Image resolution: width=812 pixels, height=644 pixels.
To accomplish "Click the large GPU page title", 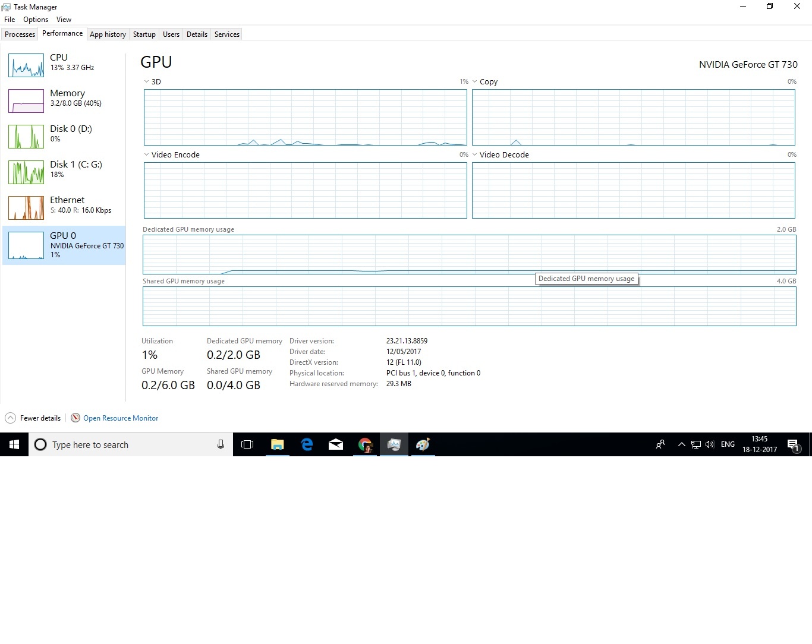I will click(156, 62).
